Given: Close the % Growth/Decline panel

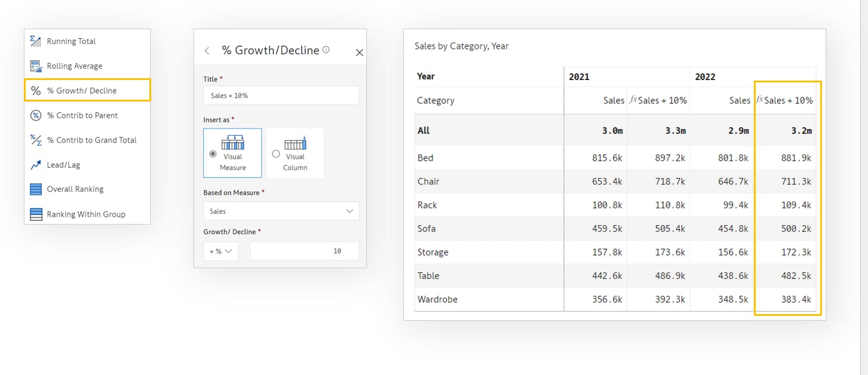Looking at the screenshot, I should click(359, 53).
